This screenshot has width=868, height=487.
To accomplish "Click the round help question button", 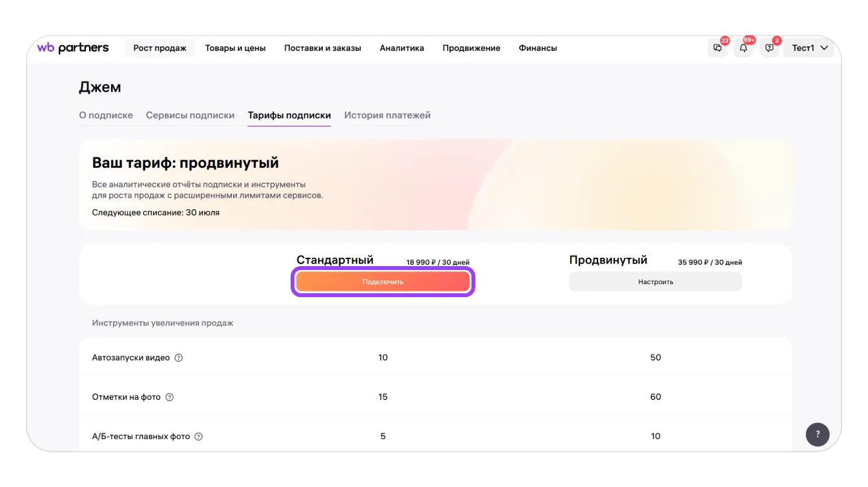I will [817, 434].
